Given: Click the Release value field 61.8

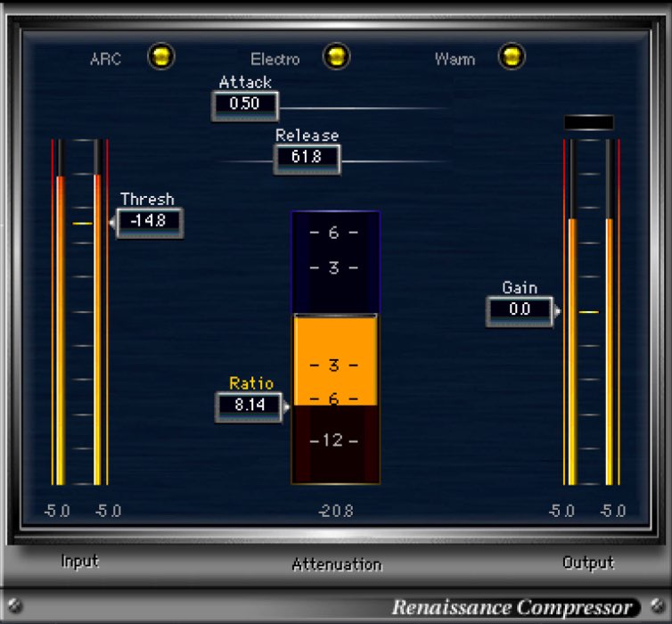Looking at the screenshot, I should pos(307,159).
